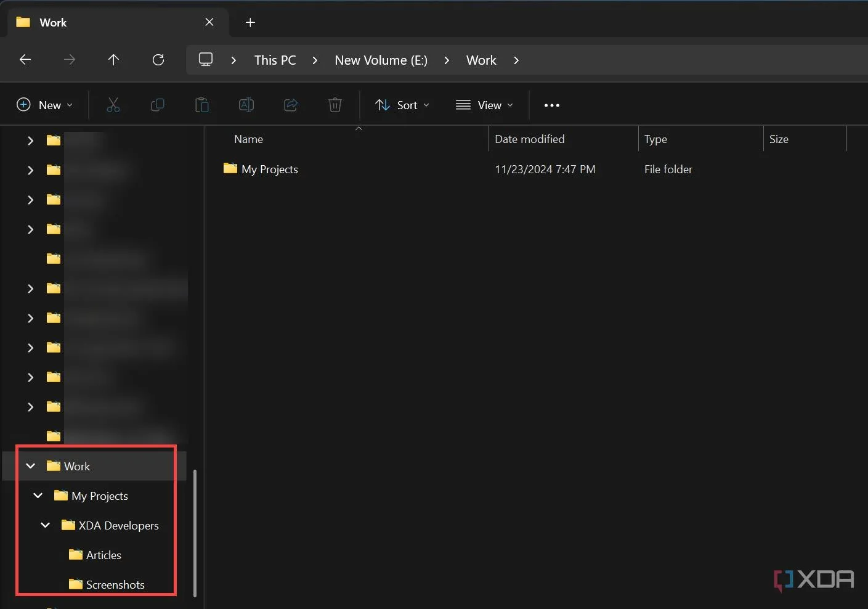The width and height of the screenshot is (868, 609).
Task: Click the PC monitor icon in address bar
Action: (206, 60)
